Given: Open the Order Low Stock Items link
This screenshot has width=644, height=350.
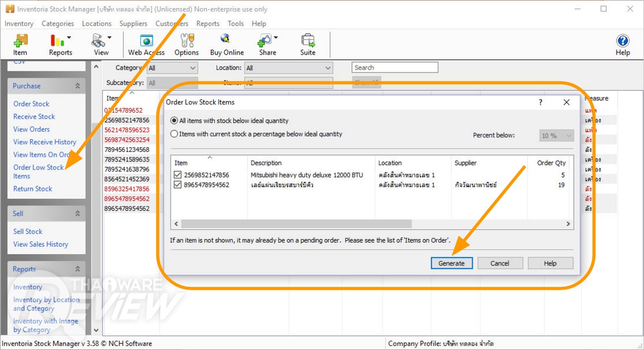Looking at the screenshot, I should (x=38, y=172).
